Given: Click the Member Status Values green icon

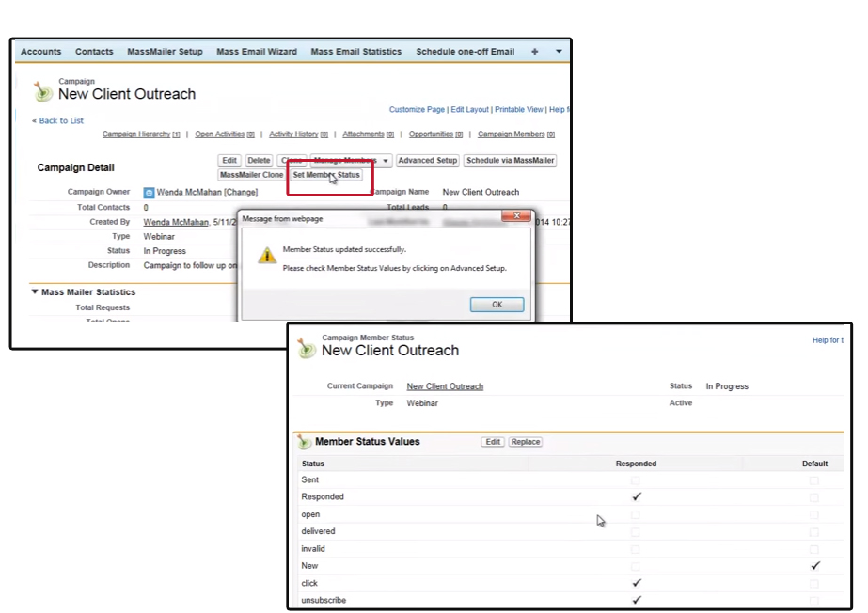Looking at the screenshot, I should coord(305,441).
